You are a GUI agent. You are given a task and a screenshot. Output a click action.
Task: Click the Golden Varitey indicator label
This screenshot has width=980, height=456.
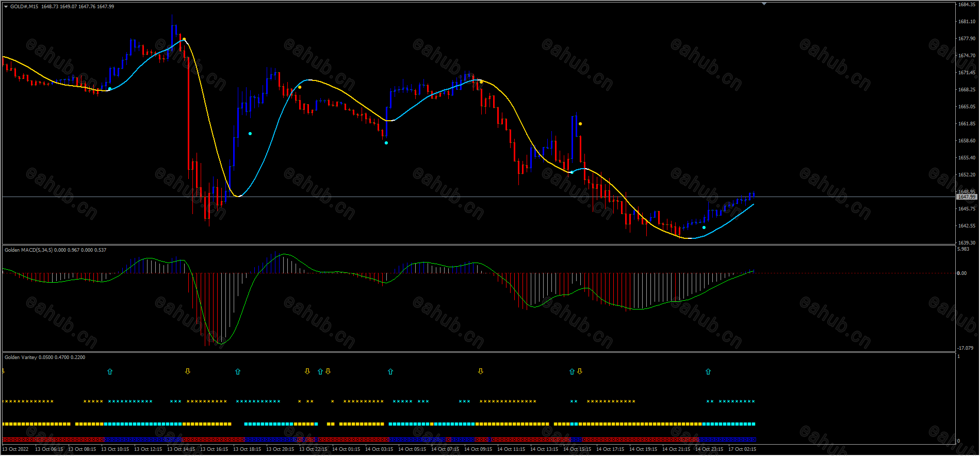click(21, 357)
